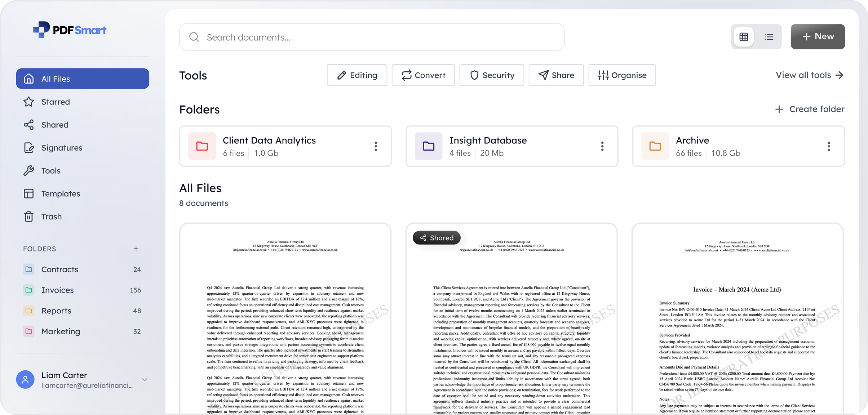The image size is (868, 415).
Task: Click the New button
Action: [818, 37]
